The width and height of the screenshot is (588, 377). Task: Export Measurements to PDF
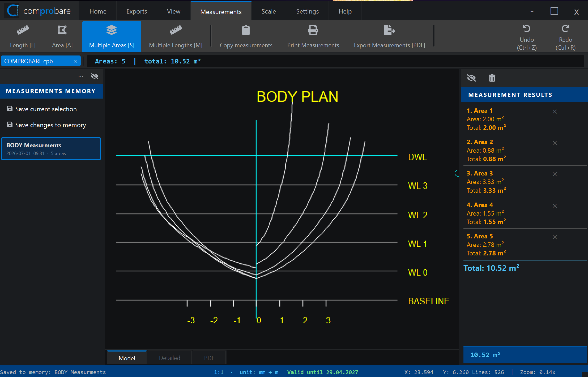pos(389,36)
